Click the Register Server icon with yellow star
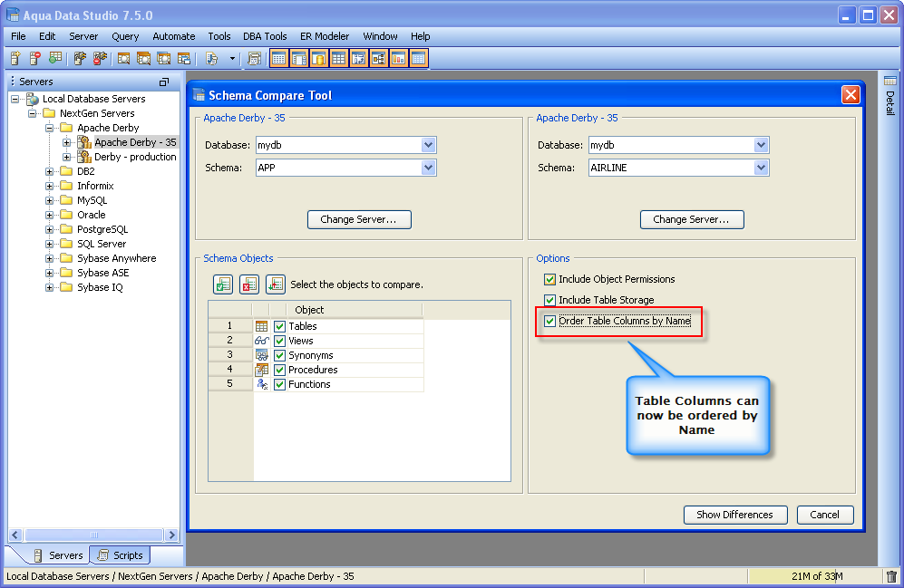 pyautogui.click(x=15, y=58)
